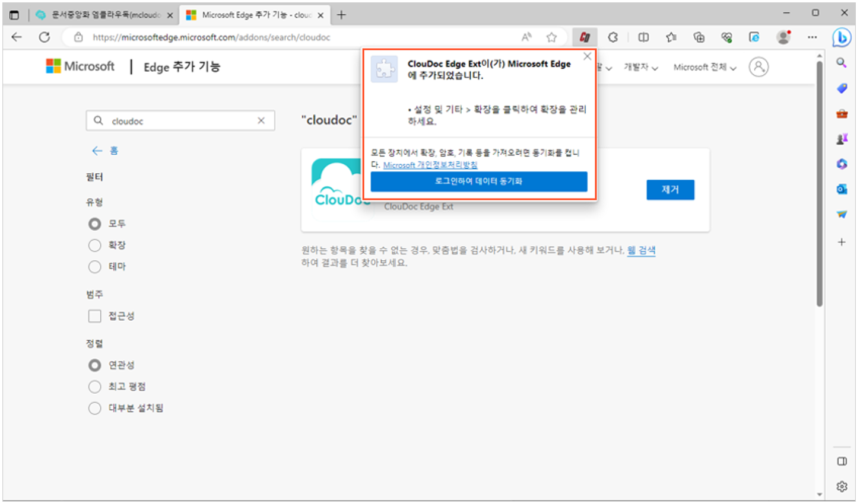Follow the 웹 검색 link

click(642, 250)
